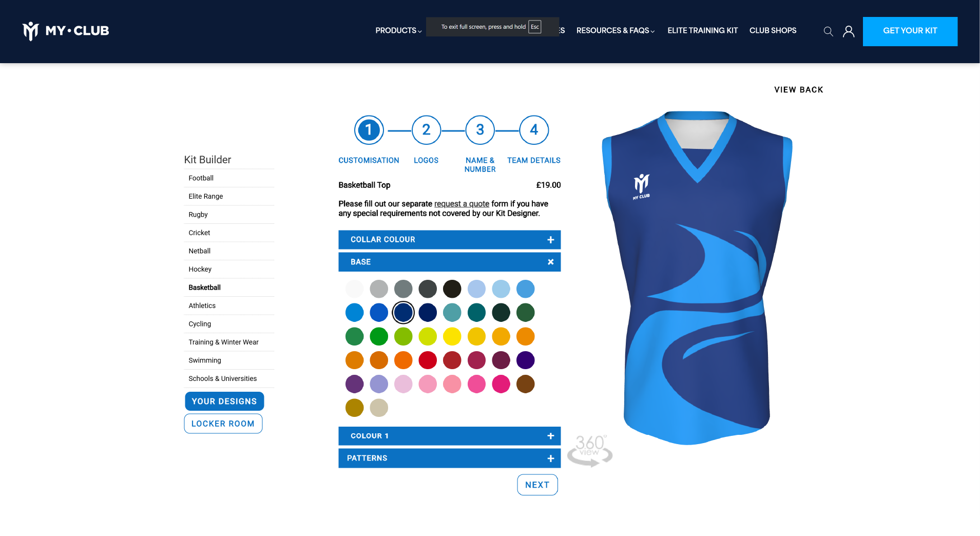Expand the Colour 1 section
This screenshot has width=980, height=536.
pyautogui.click(x=449, y=436)
